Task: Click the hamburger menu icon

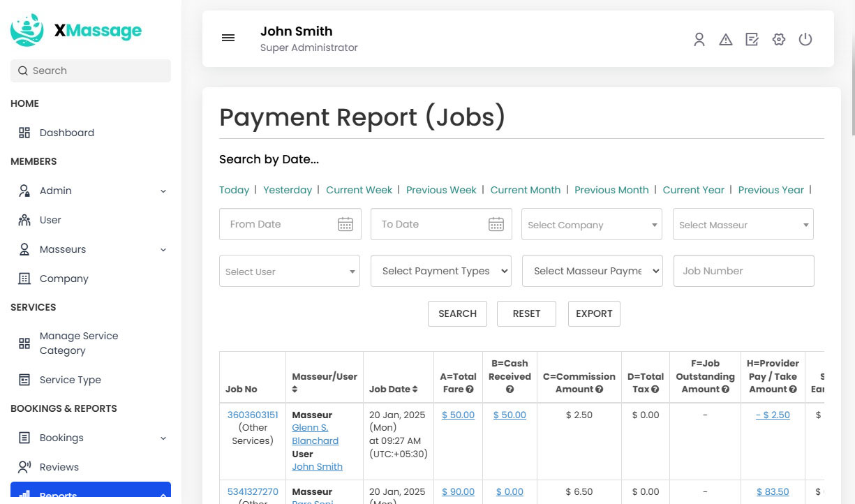Action: [x=228, y=38]
